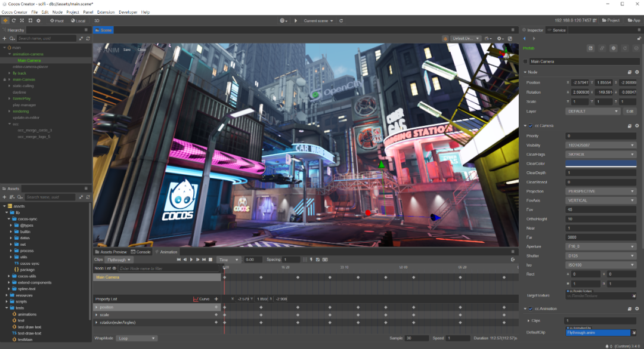Open the App folder button
This screenshot has height=349, width=644.
(x=634, y=20)
